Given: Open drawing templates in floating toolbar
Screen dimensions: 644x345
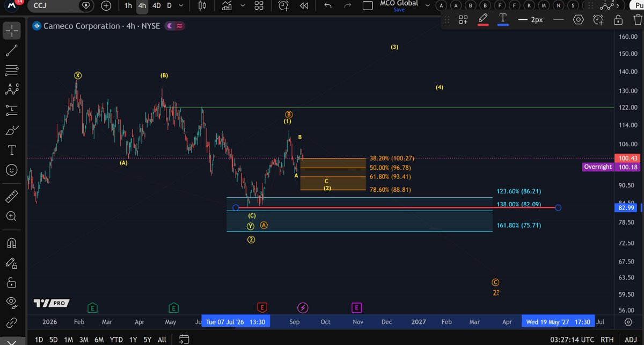Looking at the screenshot, I should click(x=463, y=20).
